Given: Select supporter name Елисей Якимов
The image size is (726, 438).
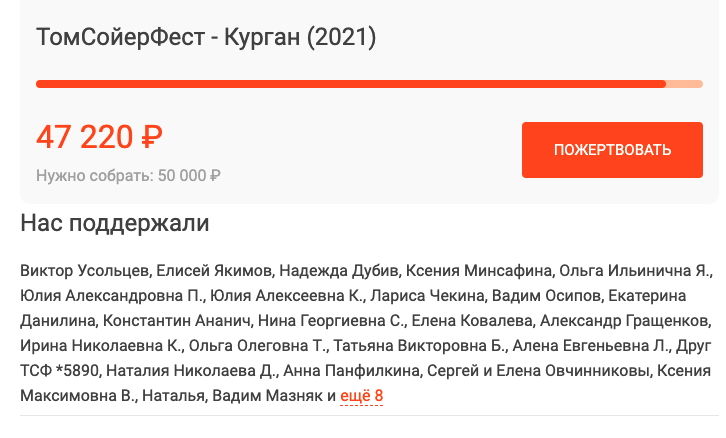Looking at the screenshot, I should point(213,271).
